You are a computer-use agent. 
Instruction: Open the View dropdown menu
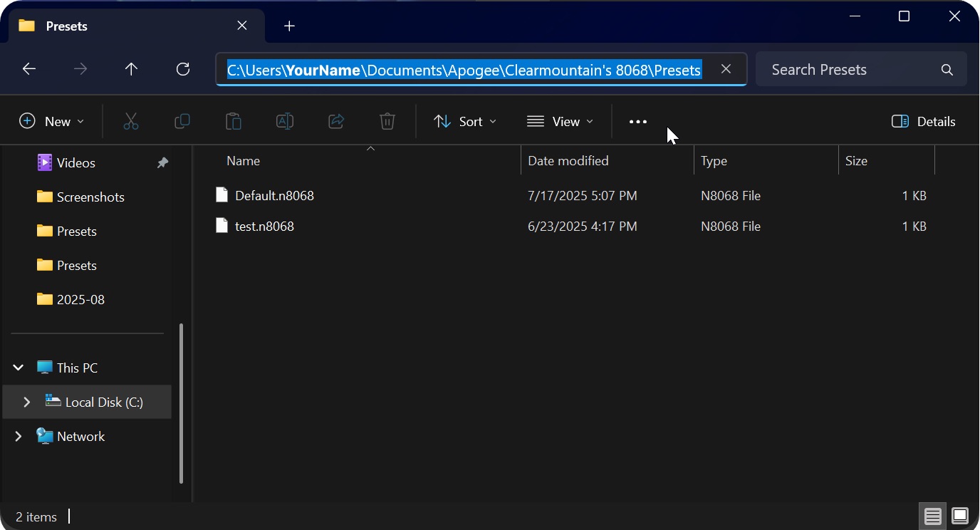[561, 122]
